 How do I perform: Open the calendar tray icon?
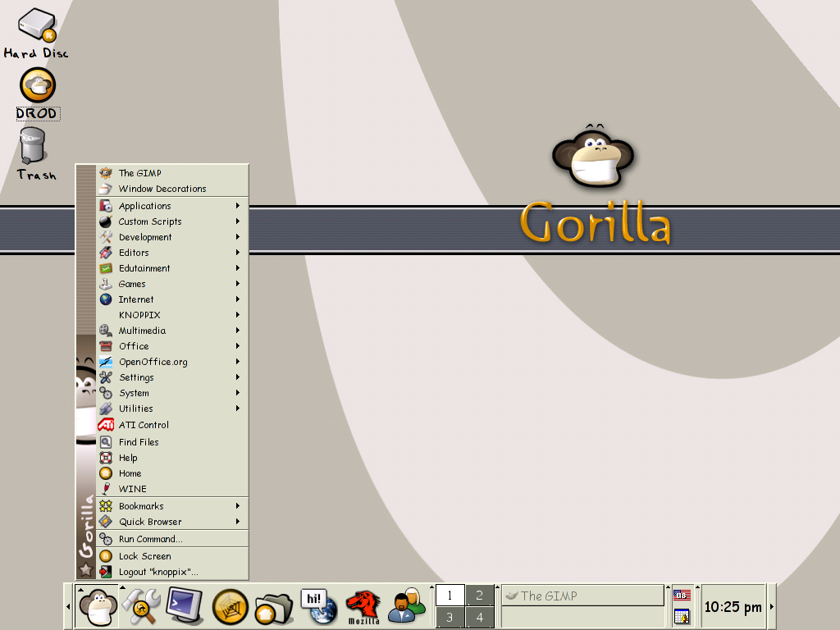tap(682, 617)
